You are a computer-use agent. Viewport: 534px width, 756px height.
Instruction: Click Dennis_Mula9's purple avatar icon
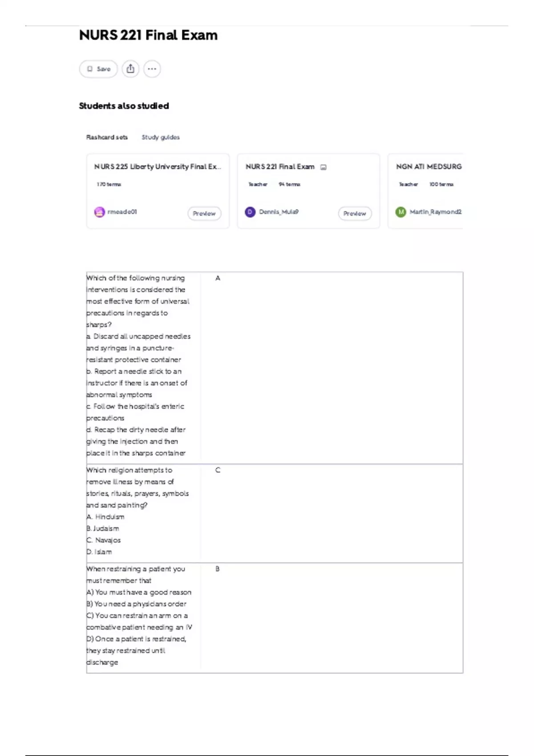click(250, 212)
